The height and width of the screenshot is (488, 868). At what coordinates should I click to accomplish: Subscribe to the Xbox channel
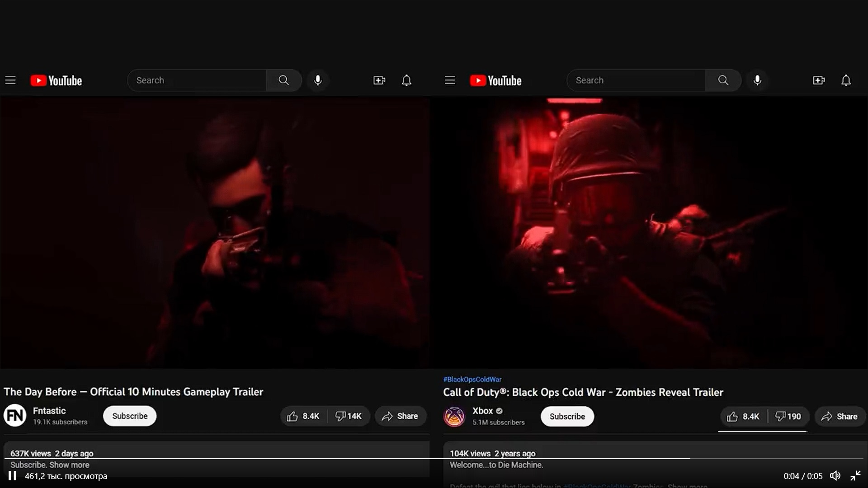(x=567, y=417)
